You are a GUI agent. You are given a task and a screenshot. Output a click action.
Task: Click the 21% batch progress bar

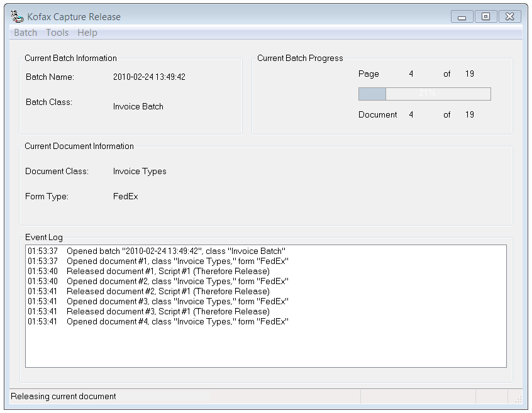[x=424, y=93]
